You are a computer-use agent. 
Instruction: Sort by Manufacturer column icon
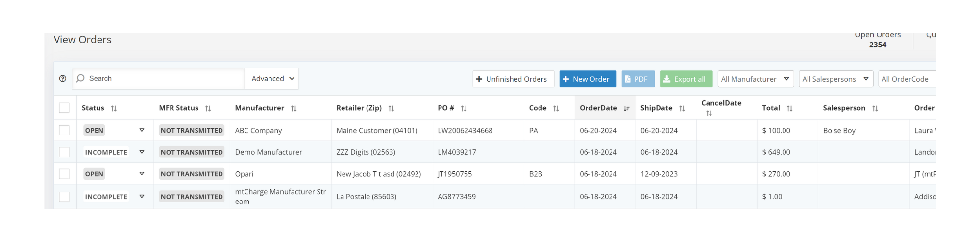tap(294, 108)
